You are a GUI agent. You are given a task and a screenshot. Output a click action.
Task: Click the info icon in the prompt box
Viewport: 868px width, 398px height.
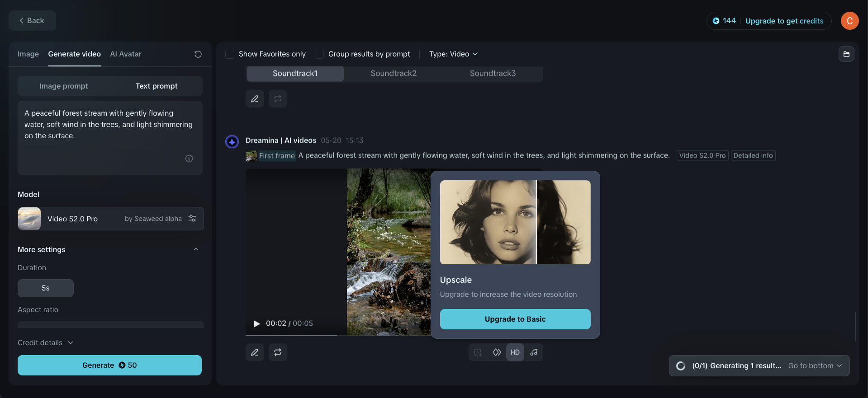[189, 159]
